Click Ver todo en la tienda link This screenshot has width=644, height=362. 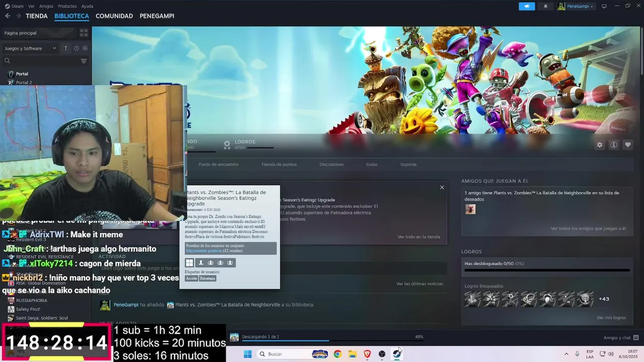(x=419, y=237)
